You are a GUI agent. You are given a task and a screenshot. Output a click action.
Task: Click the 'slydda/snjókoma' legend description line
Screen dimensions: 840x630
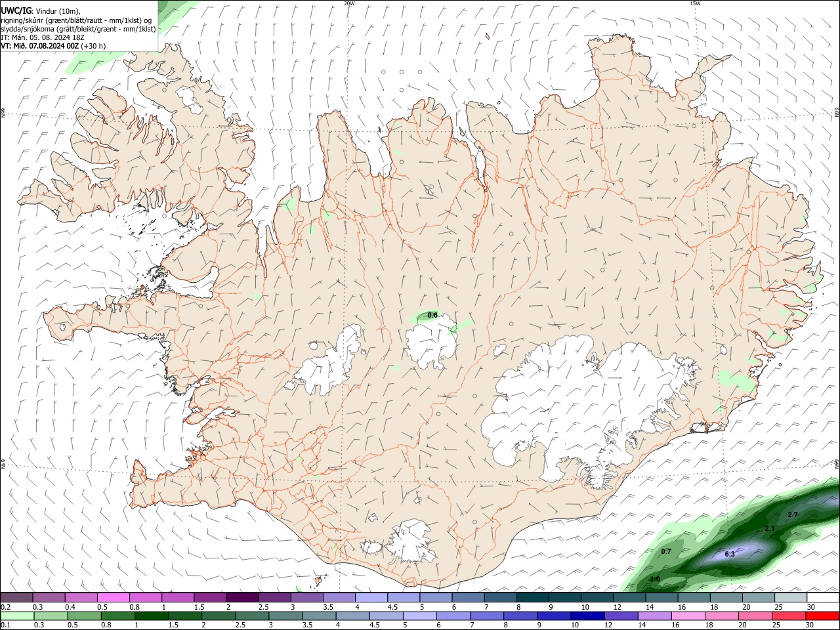[x=78, y=29]
